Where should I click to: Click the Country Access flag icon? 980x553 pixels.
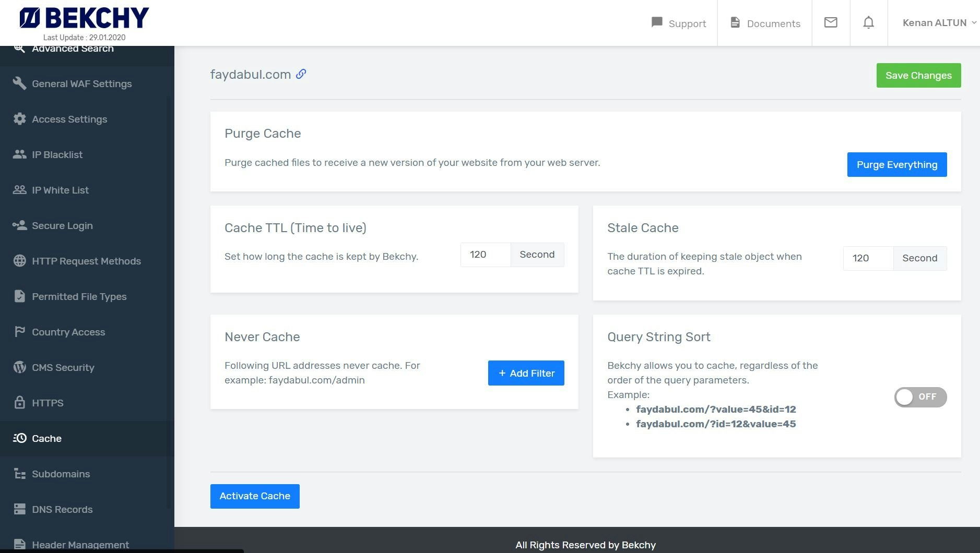click(19, 332)
